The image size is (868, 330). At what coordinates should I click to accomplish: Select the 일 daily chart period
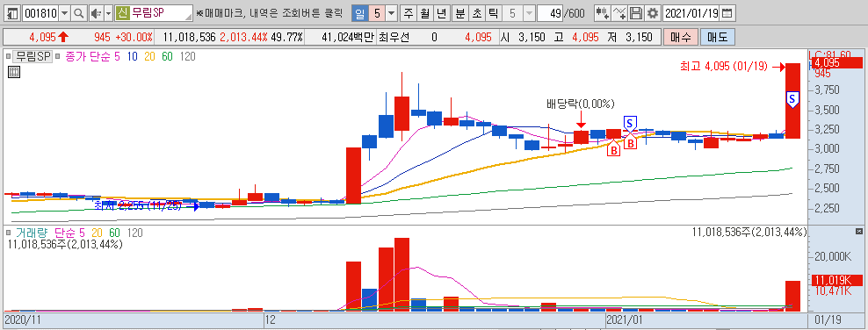pos(360,13)
